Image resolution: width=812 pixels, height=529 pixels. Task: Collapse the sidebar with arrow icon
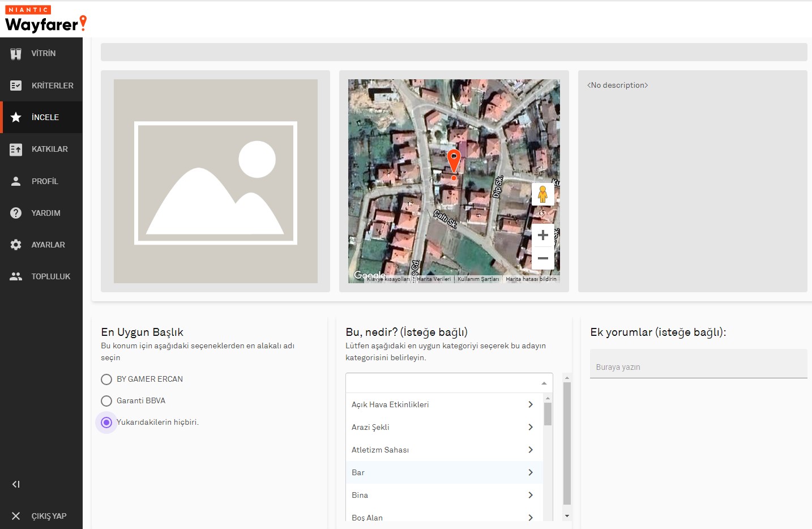point(16,484)
